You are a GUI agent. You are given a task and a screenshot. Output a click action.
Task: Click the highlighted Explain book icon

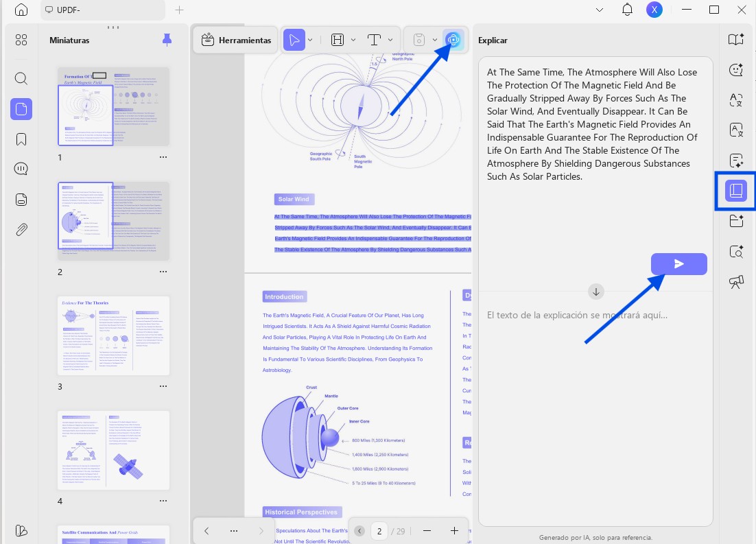point(735,191)
